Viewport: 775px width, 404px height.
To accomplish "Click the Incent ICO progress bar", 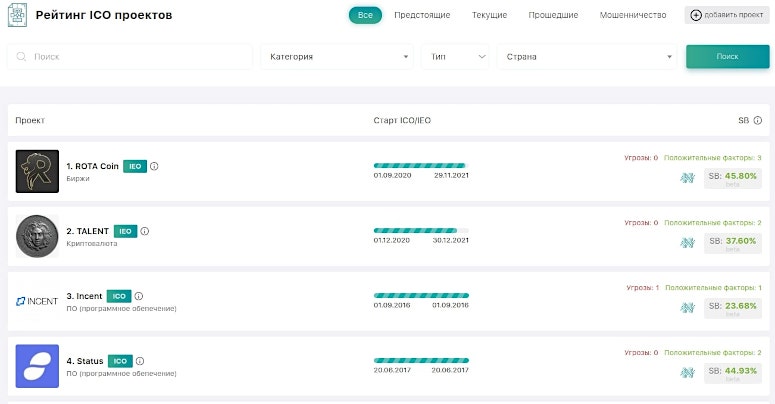I will [421, 295].
